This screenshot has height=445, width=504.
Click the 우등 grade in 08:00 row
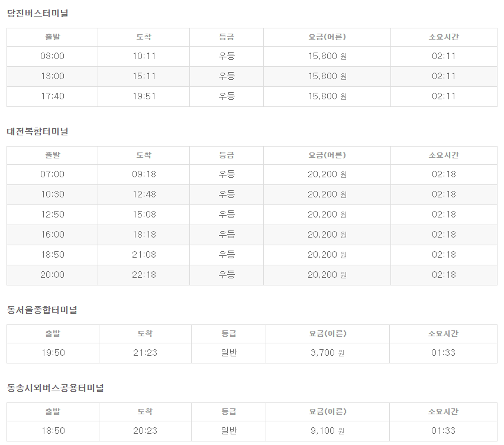coord(227,56)
